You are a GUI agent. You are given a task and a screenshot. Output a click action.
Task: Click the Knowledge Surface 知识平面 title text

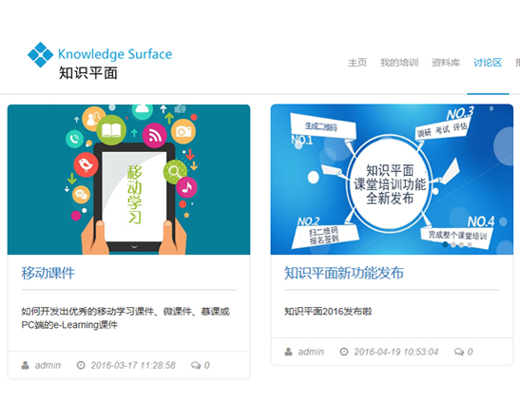pos(115,64)
